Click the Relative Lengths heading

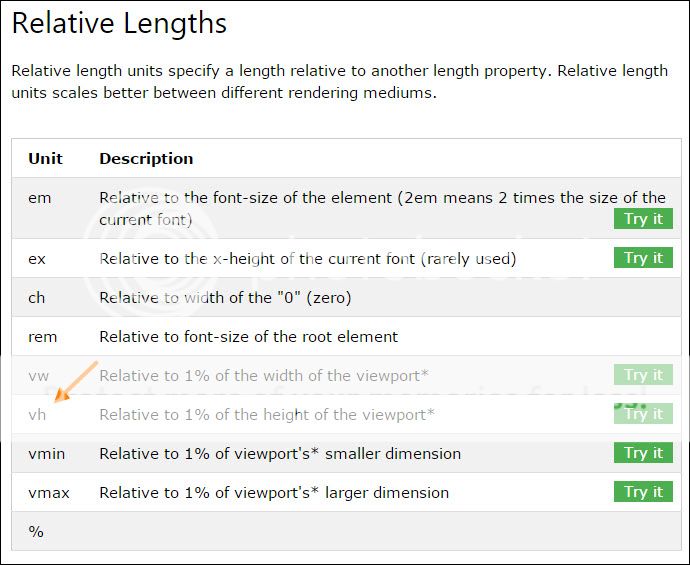(x=119, y=23)
